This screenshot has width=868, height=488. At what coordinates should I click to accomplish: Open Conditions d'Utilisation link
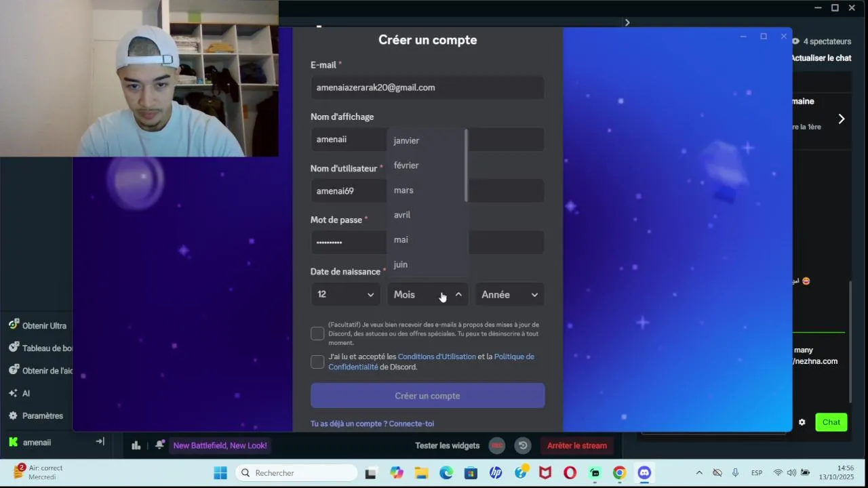(437, 357)
